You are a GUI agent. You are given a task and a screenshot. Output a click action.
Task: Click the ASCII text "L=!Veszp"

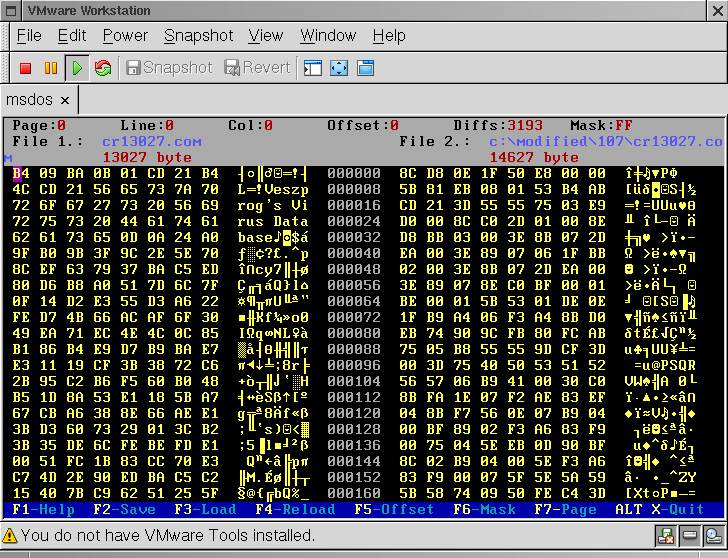[x=273, y=189]
